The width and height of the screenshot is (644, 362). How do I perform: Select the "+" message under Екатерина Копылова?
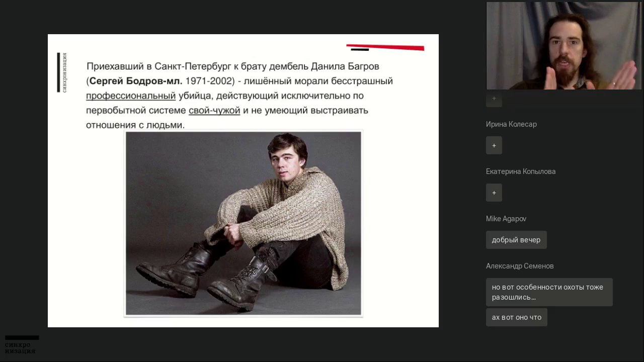494,193
